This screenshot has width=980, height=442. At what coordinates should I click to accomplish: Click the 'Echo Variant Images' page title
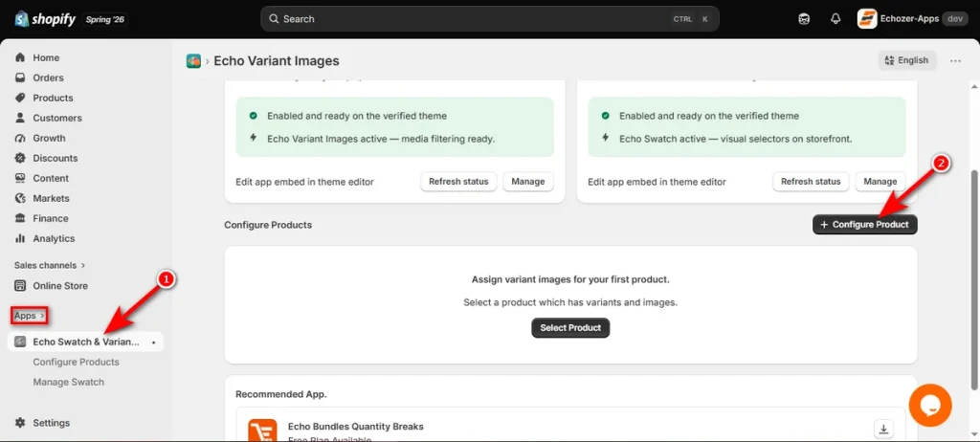(x=277, y=60)
